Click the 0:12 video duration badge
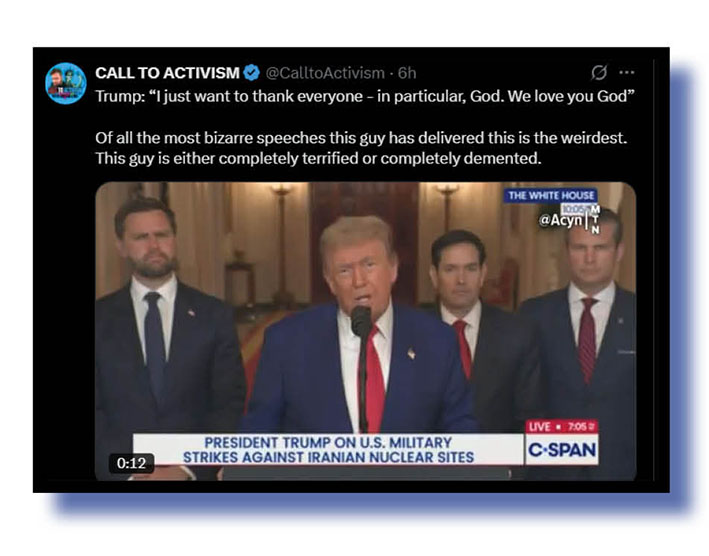 coord(131,463)
